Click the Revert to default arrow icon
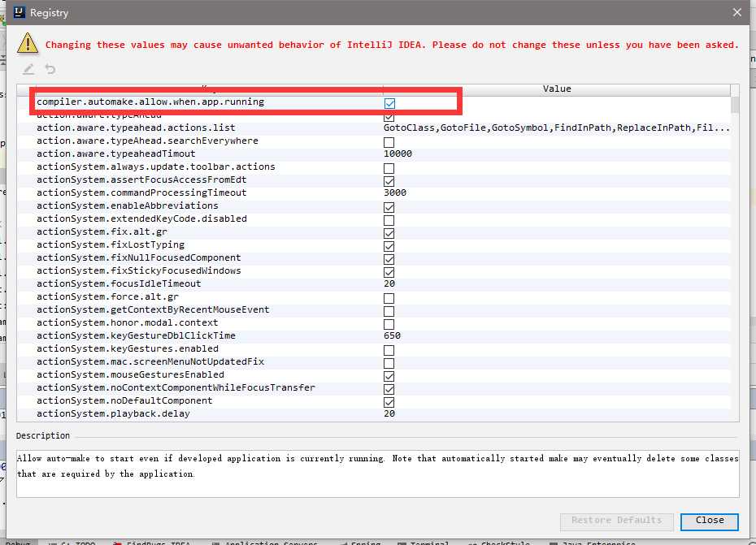Image resolution: width=756 pixels, height=545 pixels. (x=50, y=69)
